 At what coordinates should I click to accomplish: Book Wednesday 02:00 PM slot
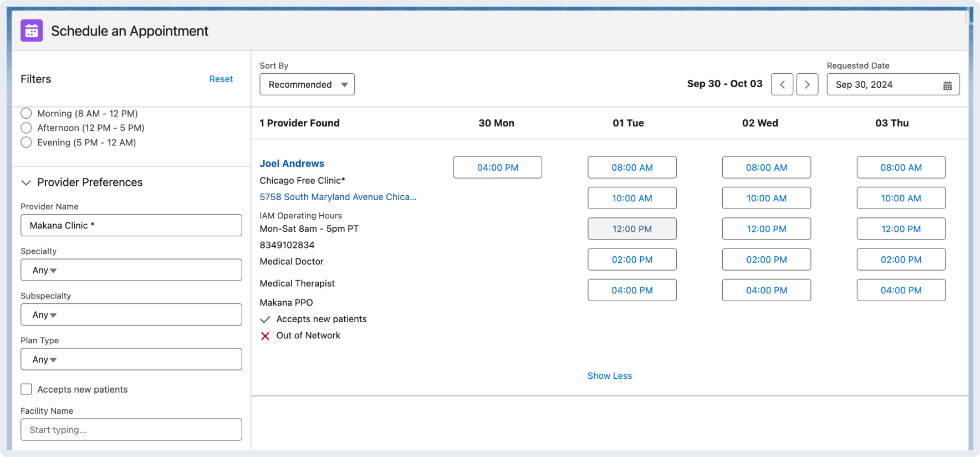[x=767, y=260]
